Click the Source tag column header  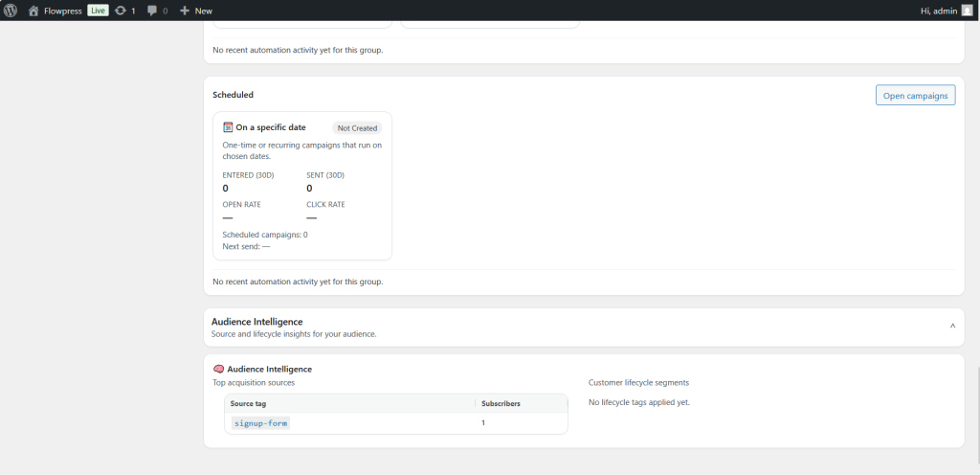point(248,404)
